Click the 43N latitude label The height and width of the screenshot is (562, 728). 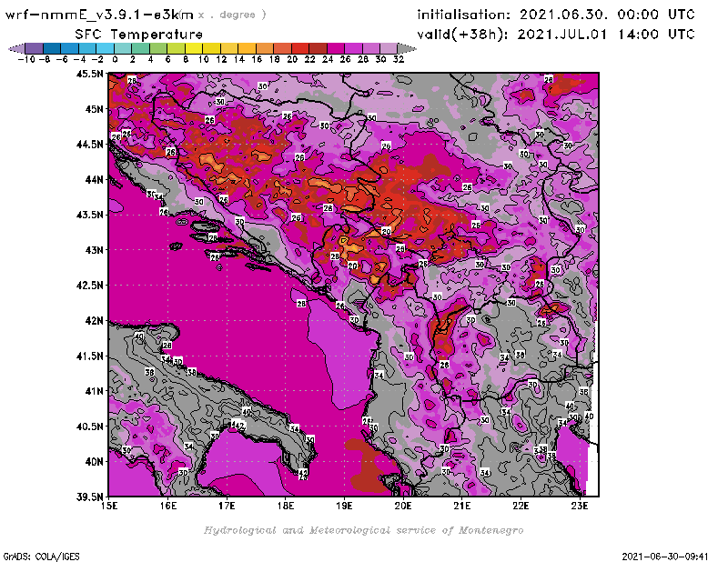pyautogui.click(x=95, y=250)
